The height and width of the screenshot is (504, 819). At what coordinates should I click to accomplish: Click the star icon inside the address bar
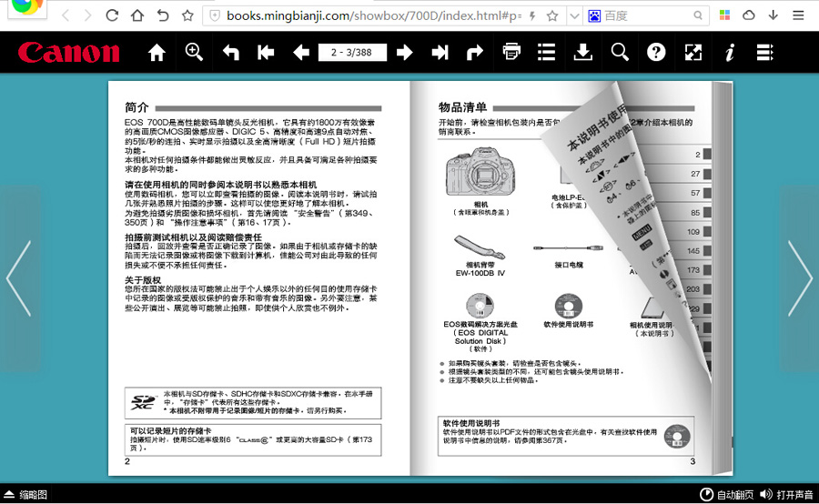(x=552, y=16)
